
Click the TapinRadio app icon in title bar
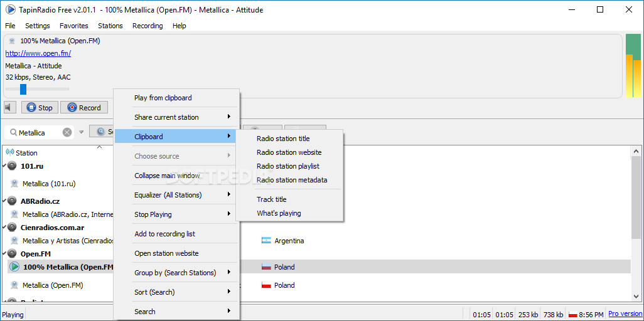[x=10, y=9]
